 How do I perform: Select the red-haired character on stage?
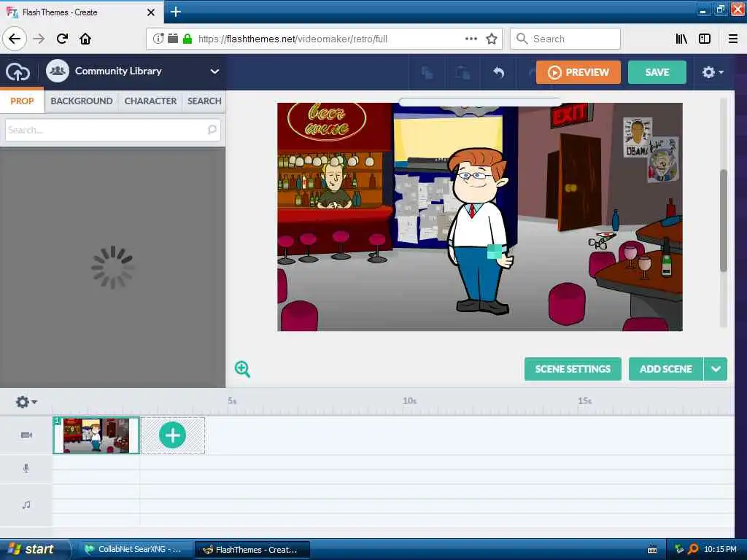479,231
